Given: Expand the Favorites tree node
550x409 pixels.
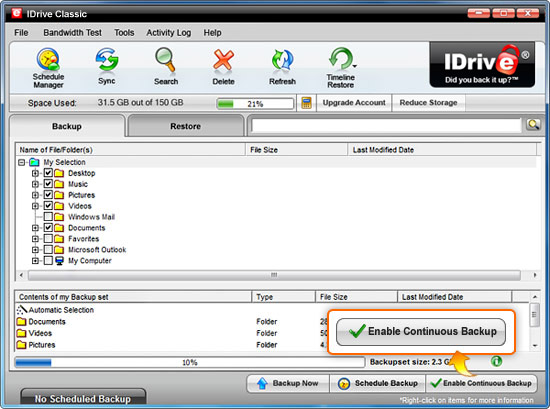Looking at the screenshot, I should point(35,239).
